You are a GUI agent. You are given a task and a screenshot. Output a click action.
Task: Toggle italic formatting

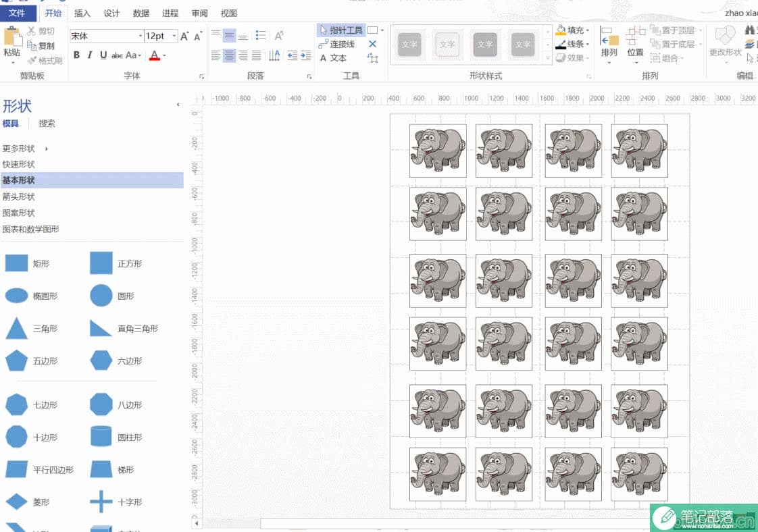point(90,55)
